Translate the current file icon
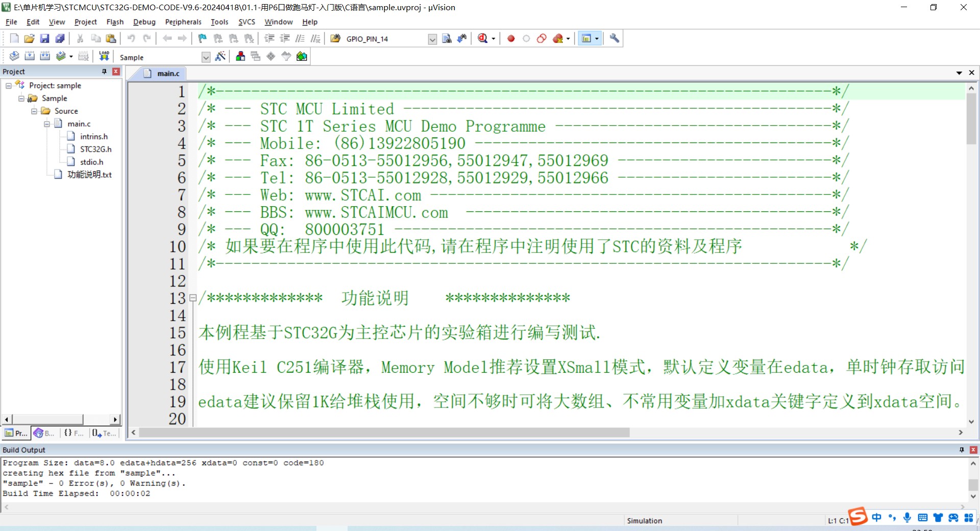 tap(14, 56)
